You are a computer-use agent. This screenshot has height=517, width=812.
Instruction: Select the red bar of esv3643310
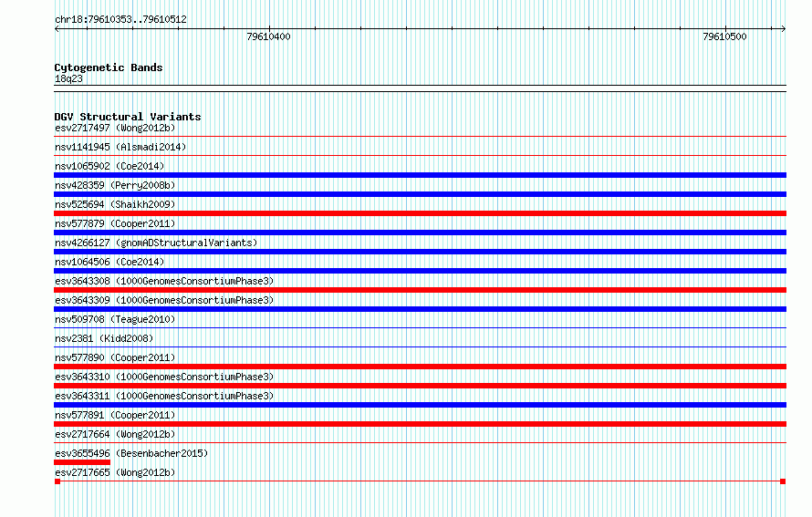(420, 386)
